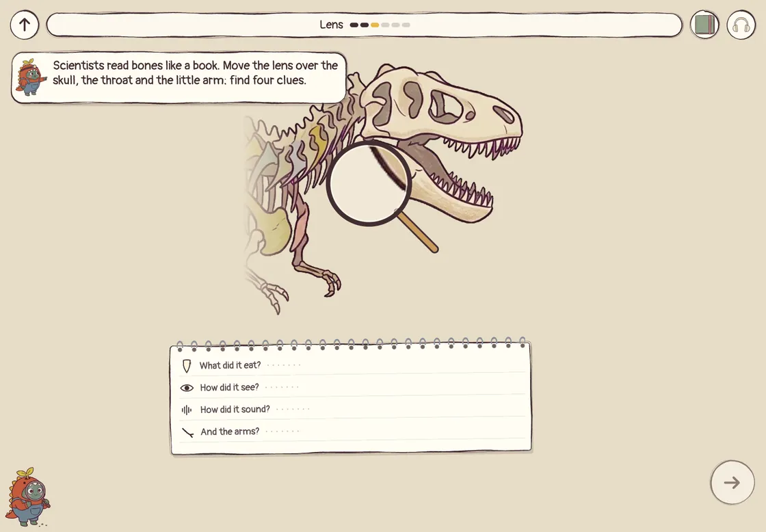Click the mascot in the speech bubble

click(30, 76)
